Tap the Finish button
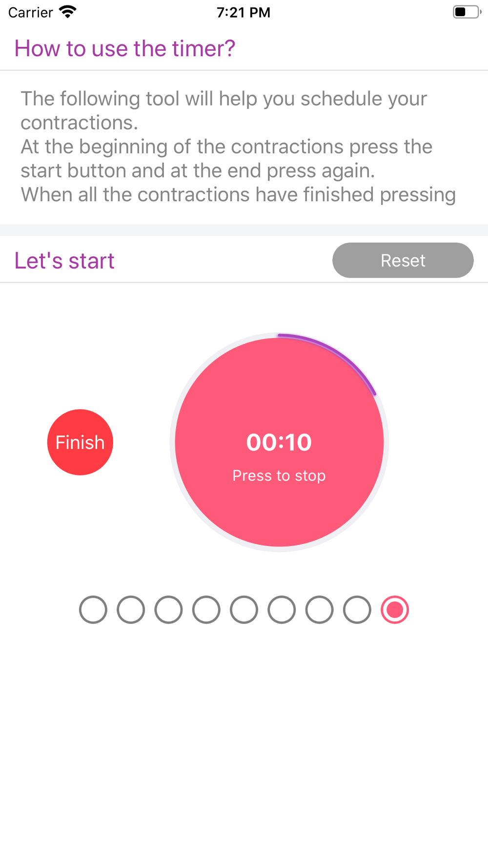488x868 pixels. tap(80, 442)
